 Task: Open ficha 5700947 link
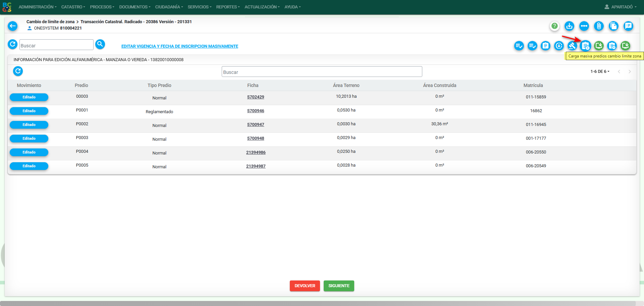click(x=256, y=125)
